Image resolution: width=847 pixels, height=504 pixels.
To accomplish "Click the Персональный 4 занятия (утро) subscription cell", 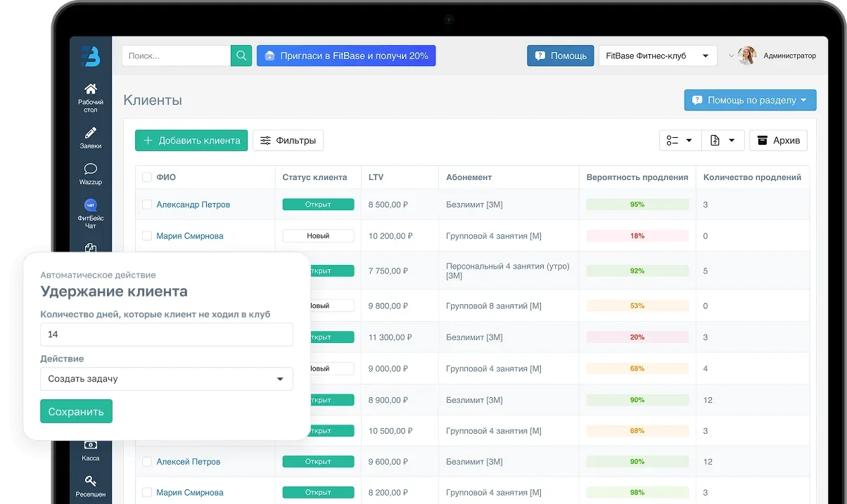I will [x=508, y=271].
